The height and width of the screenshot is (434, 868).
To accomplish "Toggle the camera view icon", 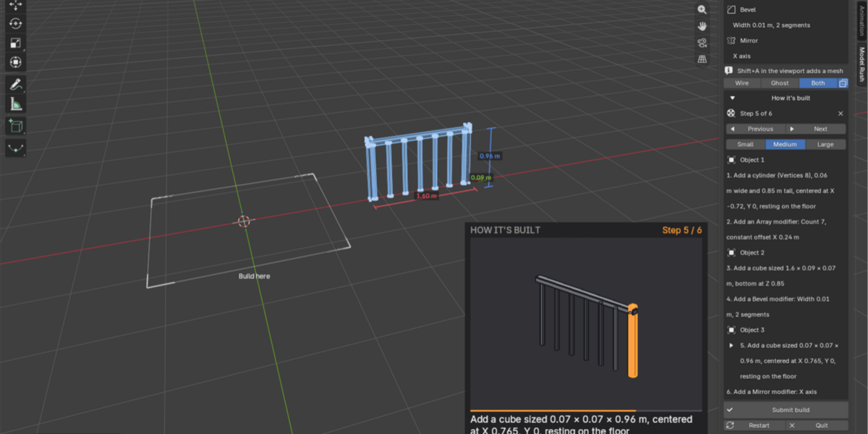I will point(702,43).
